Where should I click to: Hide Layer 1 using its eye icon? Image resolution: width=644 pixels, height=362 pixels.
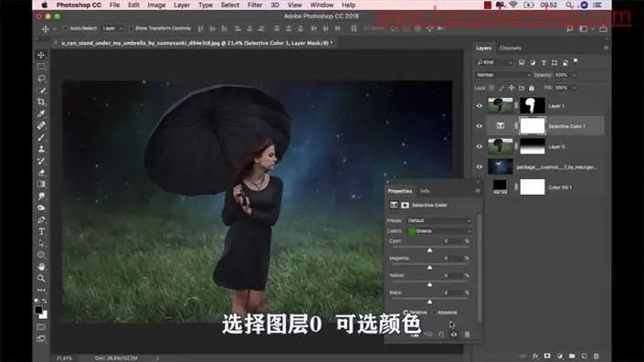[x=479, y=106]
